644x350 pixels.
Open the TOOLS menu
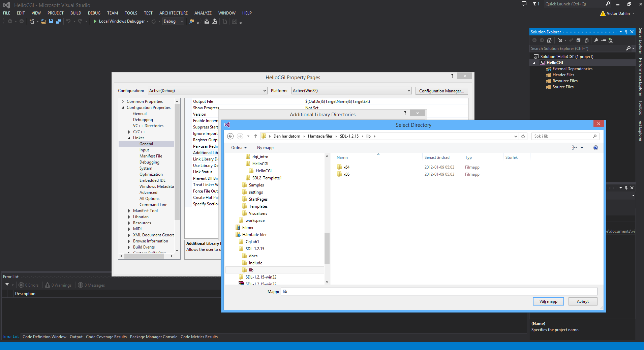[131, 13]
